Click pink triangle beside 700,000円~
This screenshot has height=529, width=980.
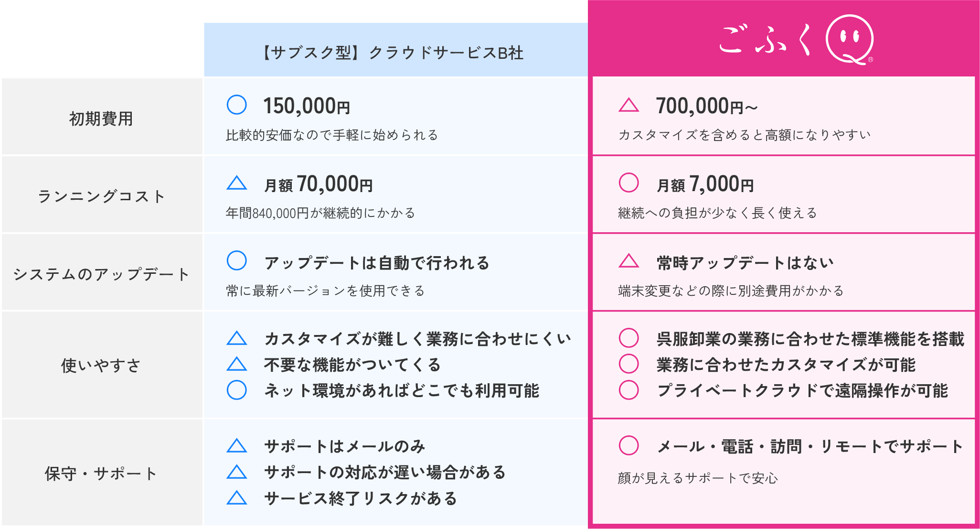(628, 105)
